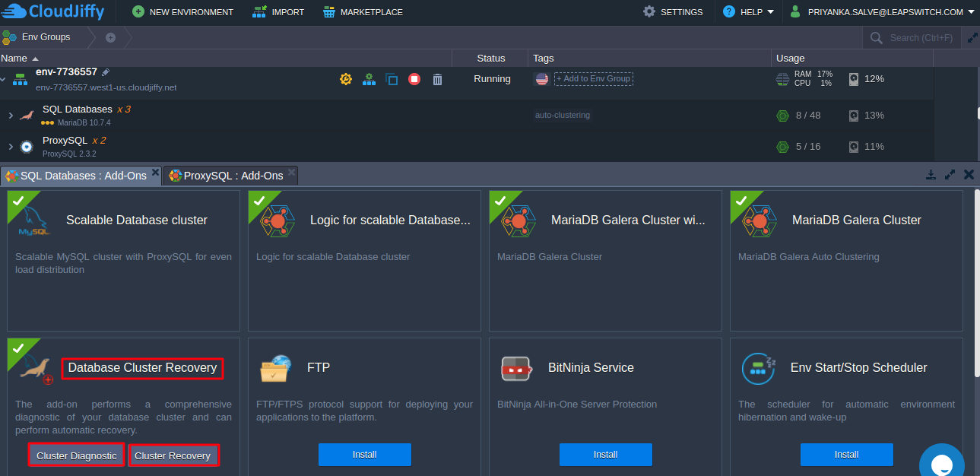
Task: Click the env-7736557 environment topology icon
Action: (x=21, y=79)
